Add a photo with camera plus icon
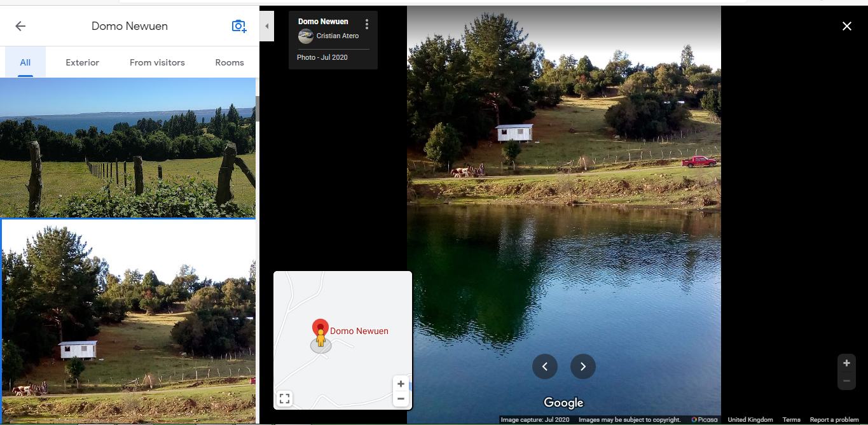The image size is (868, 425). [239, 26]
